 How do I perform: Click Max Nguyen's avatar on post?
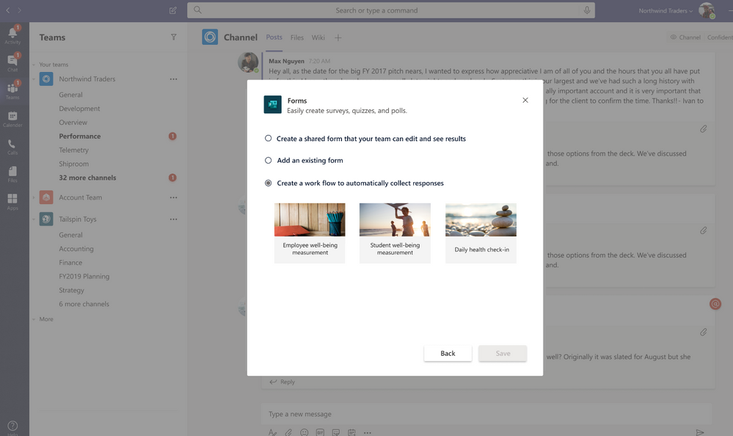[x=248, y=62]
